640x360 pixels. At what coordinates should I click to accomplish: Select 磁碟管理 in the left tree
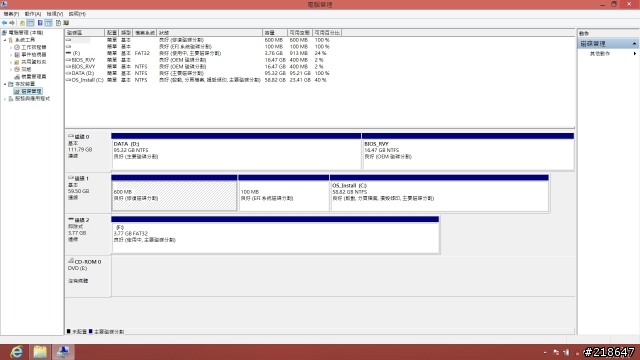coord(31,91)
